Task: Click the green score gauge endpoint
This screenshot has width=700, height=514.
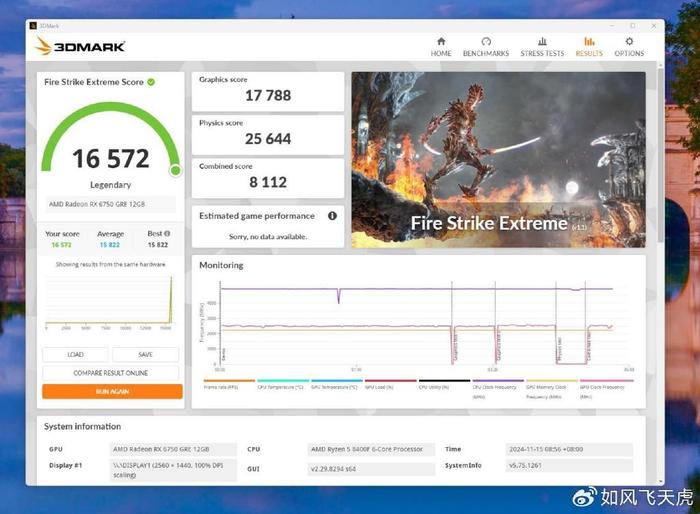Action: (x=176, y=170)
